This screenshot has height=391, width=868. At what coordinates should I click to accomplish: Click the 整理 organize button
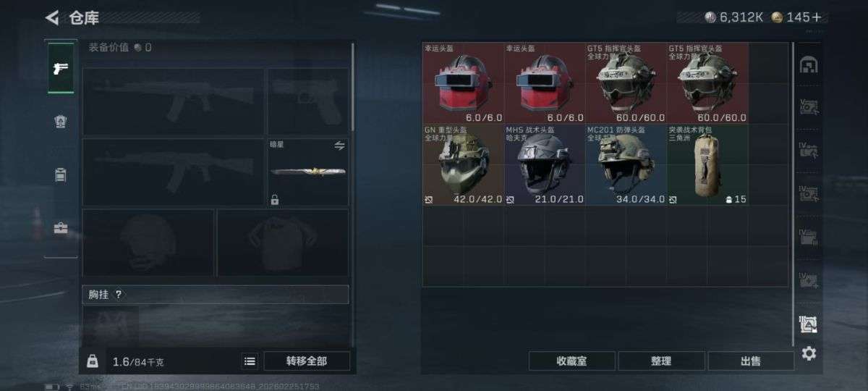click(x=661, y=361)
